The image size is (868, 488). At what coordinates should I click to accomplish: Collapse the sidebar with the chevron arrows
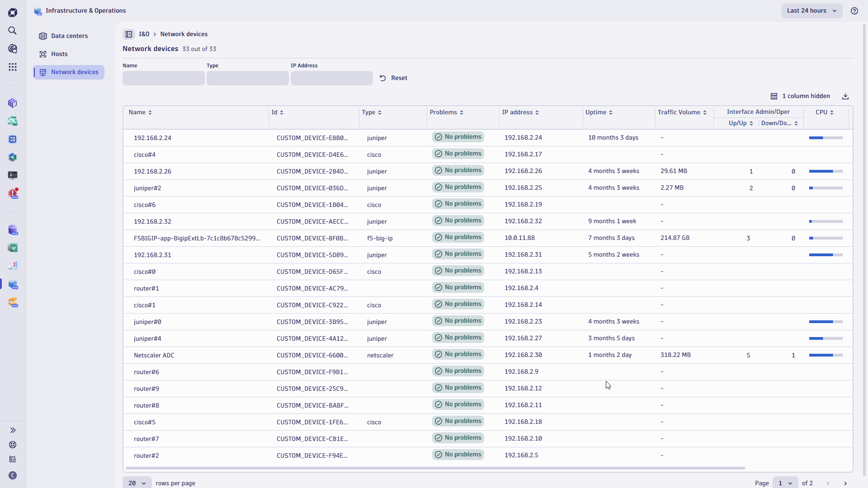tap(13, 430)
